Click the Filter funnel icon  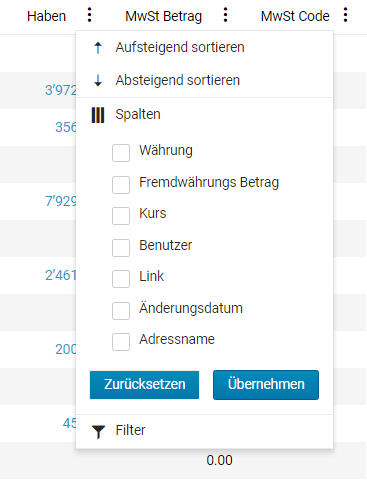tap(98, 432)
